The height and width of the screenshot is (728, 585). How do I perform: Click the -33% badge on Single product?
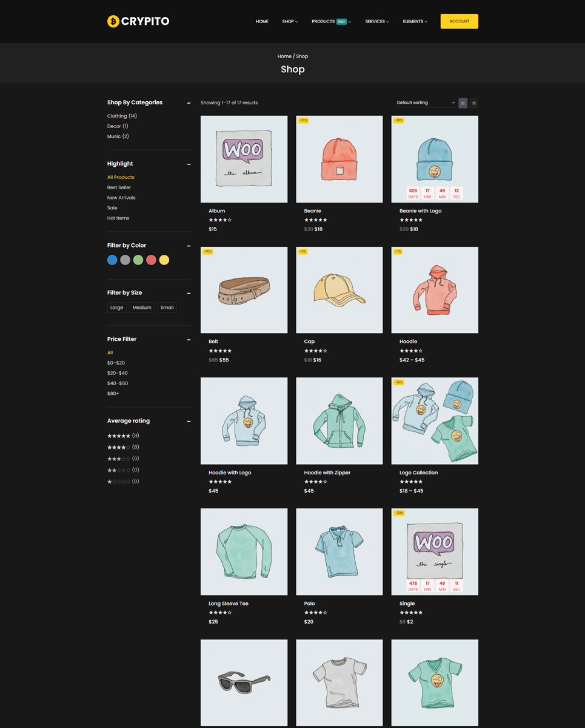tap(399, 513)
